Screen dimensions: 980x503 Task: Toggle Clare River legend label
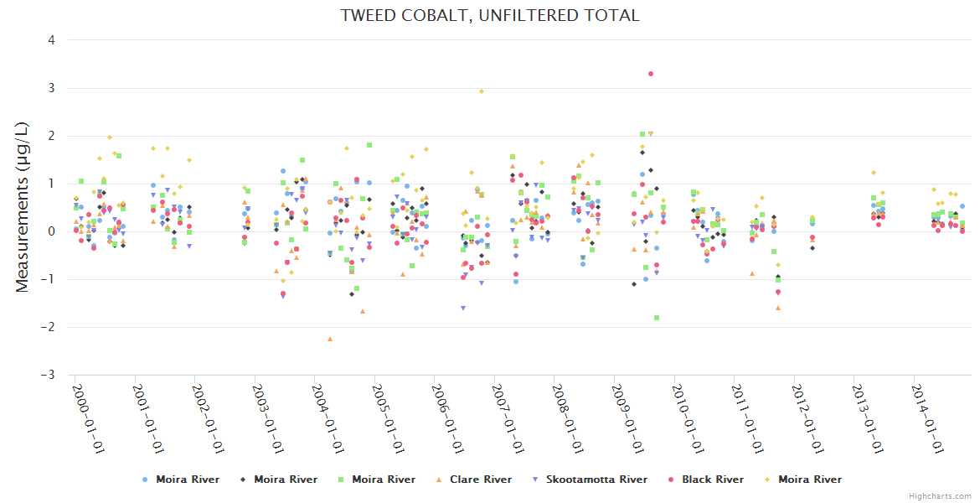click(x=480, y=480)
